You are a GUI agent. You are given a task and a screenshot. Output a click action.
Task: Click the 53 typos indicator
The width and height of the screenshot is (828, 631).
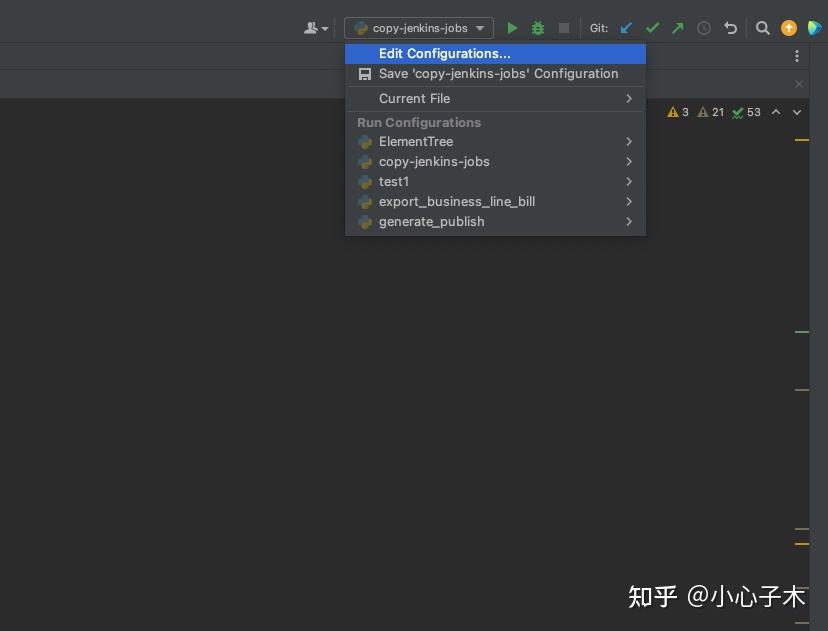746,112
